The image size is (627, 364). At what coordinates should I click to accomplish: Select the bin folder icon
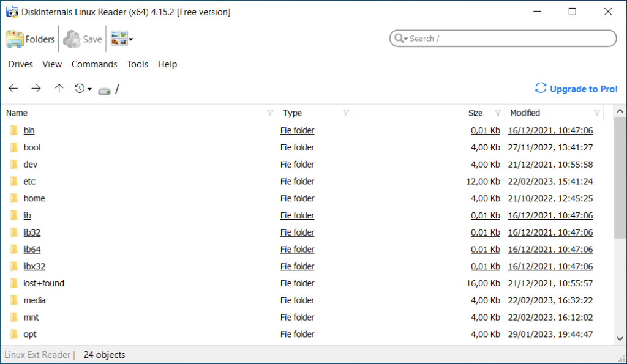[14, 130]
